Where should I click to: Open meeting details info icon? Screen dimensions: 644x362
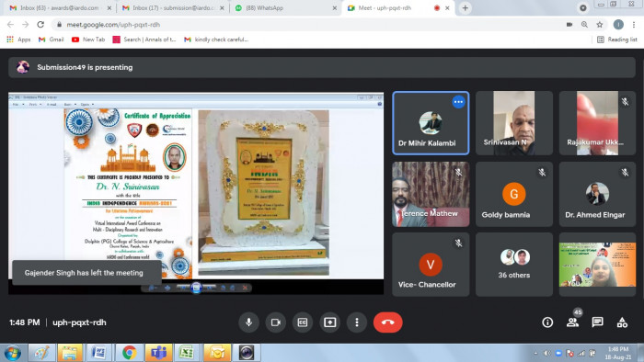[x=547, y=322]
